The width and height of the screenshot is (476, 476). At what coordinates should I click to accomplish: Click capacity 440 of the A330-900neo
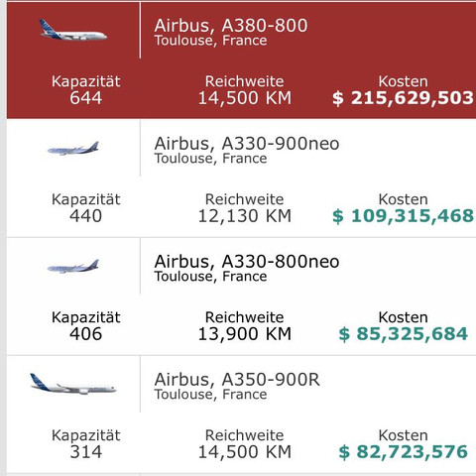(85, 216)
